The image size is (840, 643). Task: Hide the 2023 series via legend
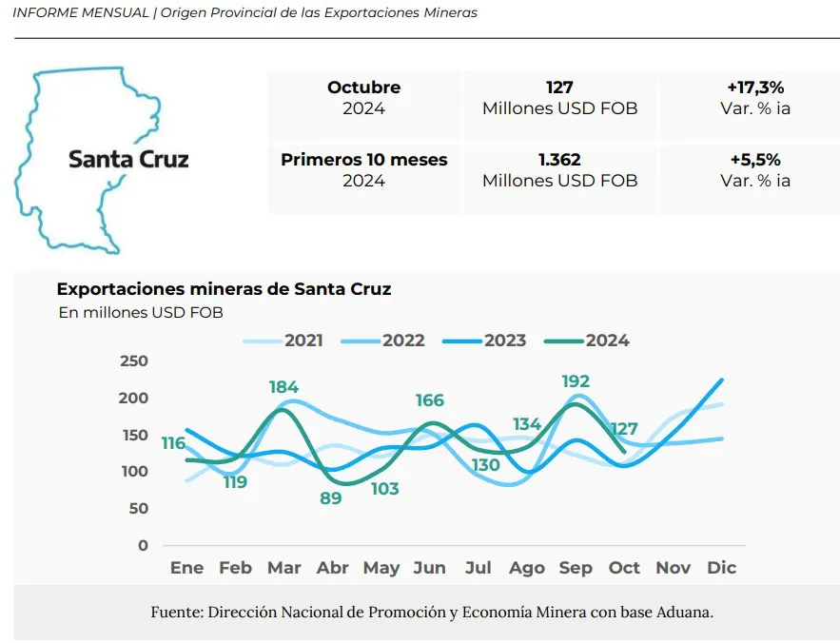(x=486, y=341)
